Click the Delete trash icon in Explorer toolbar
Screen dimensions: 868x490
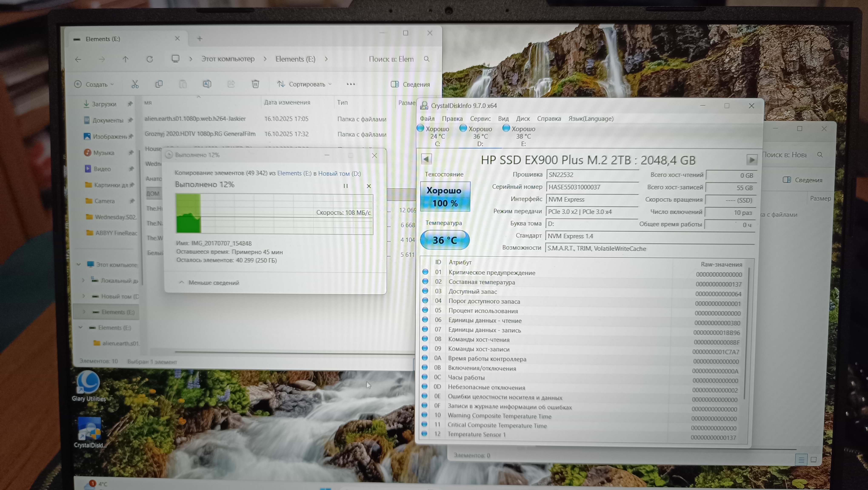(256, 84)
